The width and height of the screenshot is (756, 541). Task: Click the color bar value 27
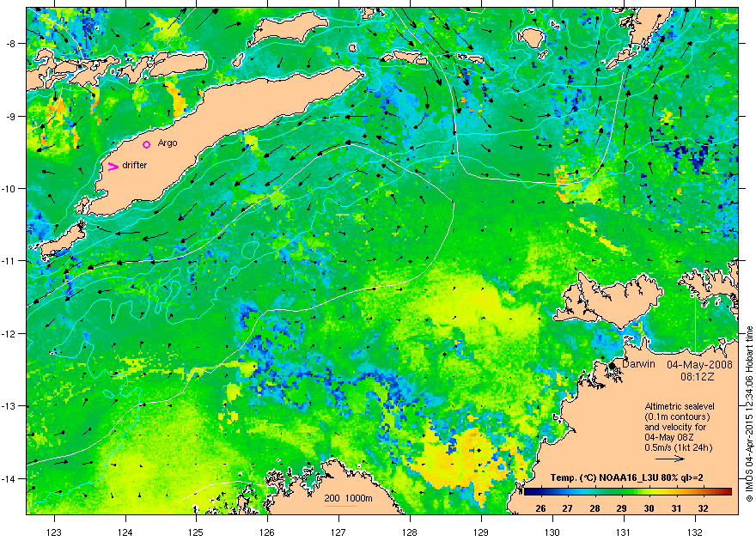click(x=567, y=508)
